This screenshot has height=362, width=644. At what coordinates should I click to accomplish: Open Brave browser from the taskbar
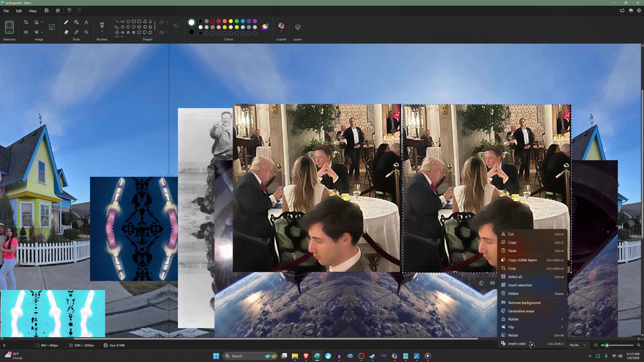click(306, 356)
